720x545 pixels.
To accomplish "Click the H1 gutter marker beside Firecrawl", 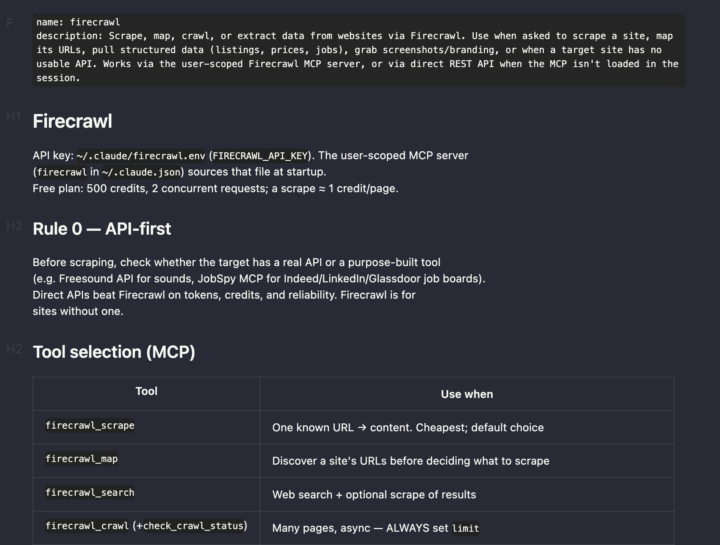I will 14,117.
